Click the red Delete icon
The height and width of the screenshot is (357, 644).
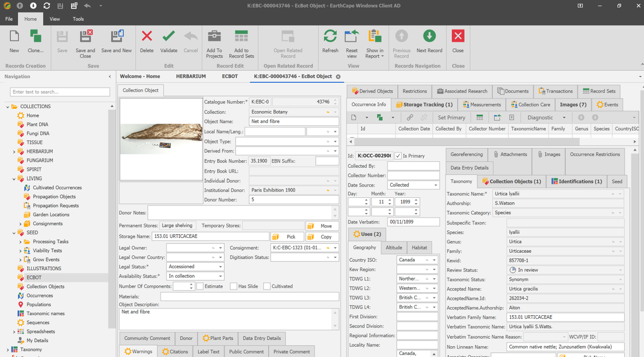click(147, 36)
